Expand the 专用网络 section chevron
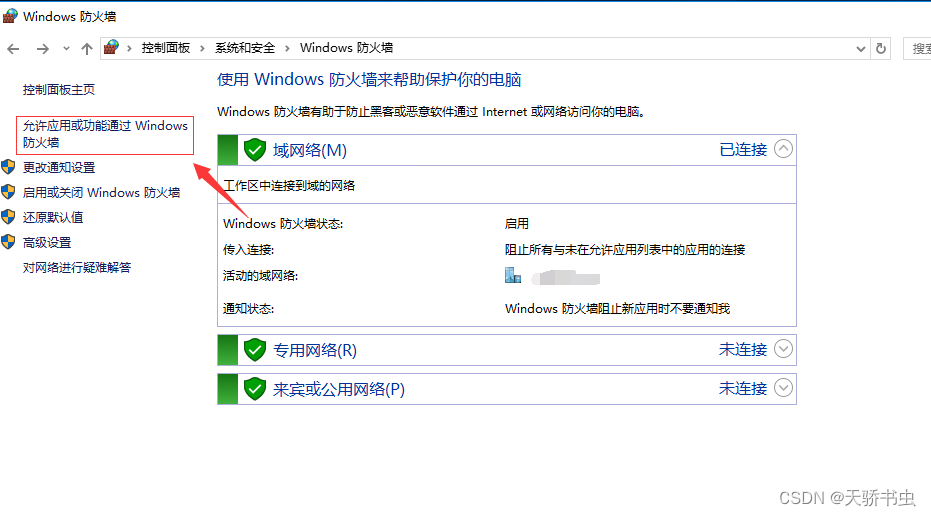Screen dimensions: 931x516 783,349
